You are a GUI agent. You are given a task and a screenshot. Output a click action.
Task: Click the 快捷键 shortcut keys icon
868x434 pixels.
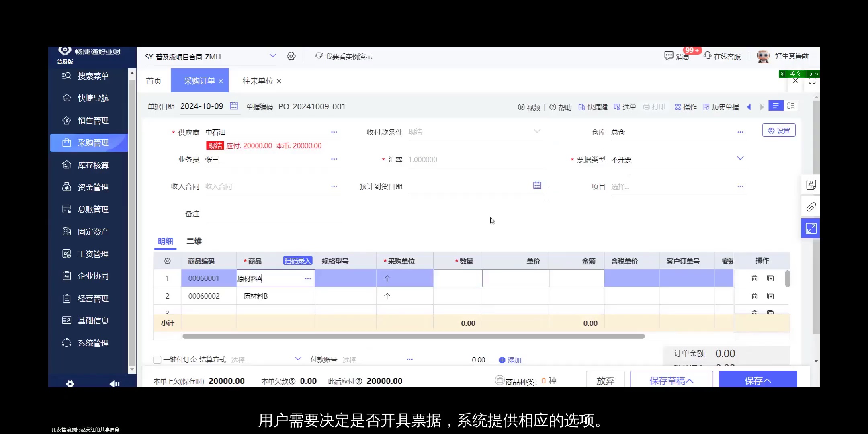pyautogui.click(x=592, y=106)
